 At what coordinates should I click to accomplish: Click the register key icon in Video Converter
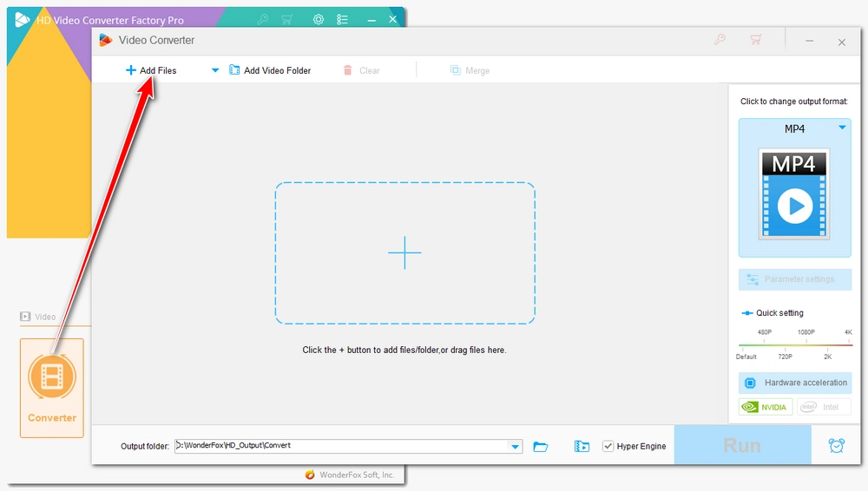point(720,39)
